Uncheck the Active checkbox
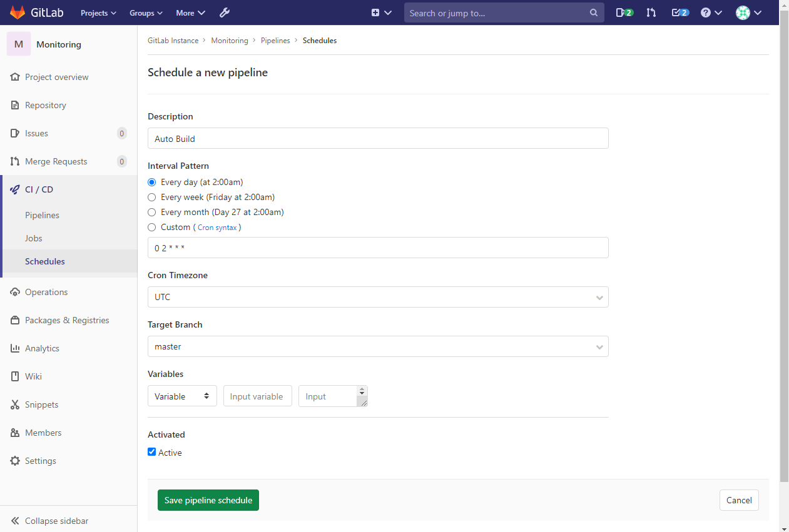Viewport: 789px width, 532px height. click(151, 451)
